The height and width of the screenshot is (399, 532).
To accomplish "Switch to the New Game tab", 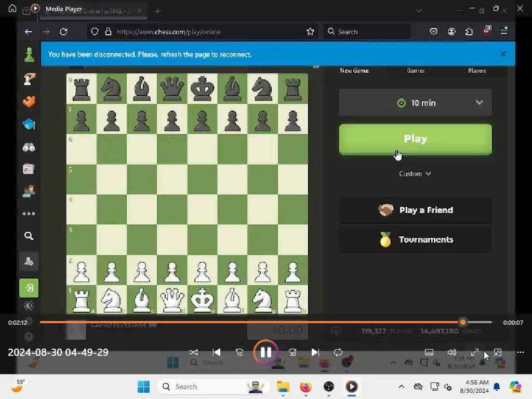I will point(354,71).
